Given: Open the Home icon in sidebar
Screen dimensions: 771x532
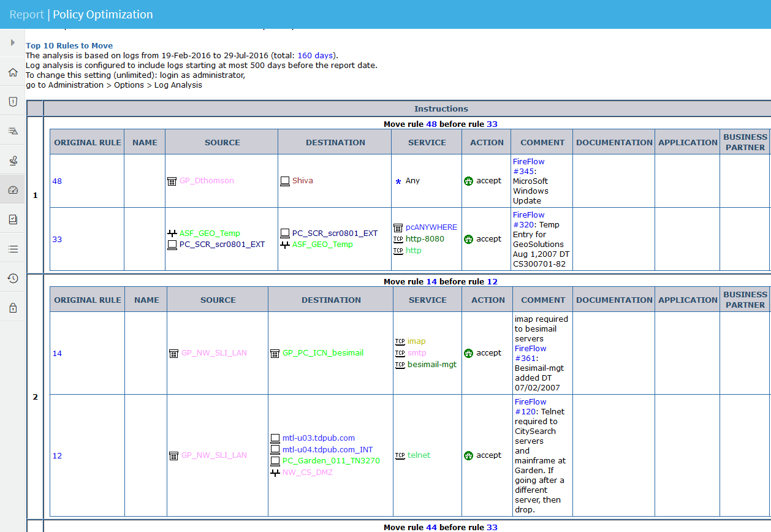Looking at the screenshot, I should click(13, 72).
